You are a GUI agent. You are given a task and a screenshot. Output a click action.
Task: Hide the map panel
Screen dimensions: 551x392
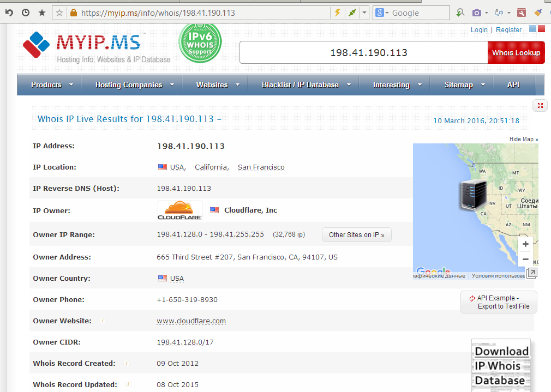pyautogui.click(x=523, y=139)
